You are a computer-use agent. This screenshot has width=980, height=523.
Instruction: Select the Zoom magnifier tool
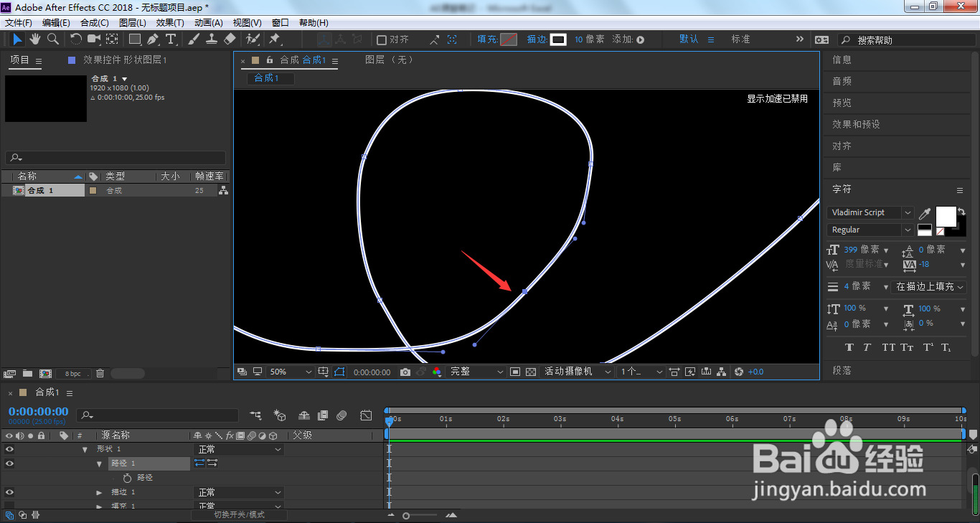pos(53,39)
